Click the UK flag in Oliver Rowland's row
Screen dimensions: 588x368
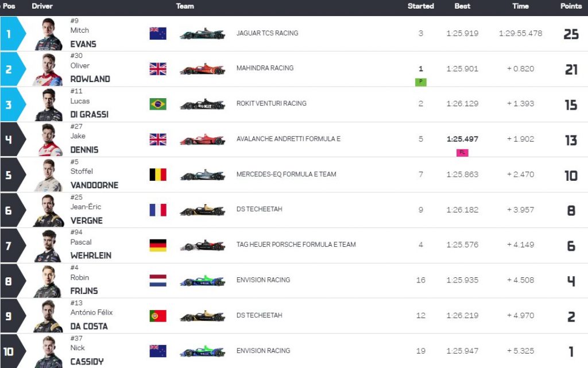click(158, 69)
